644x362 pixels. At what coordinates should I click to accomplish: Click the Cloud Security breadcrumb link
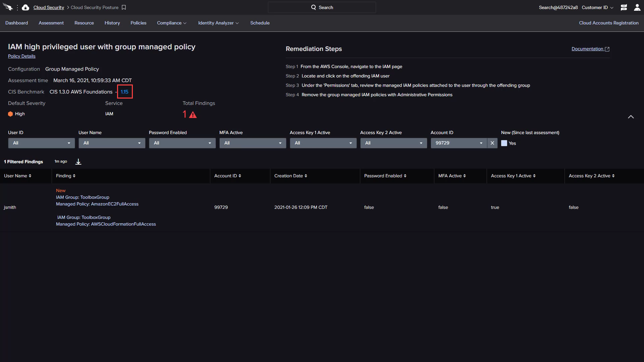point(49,7)
